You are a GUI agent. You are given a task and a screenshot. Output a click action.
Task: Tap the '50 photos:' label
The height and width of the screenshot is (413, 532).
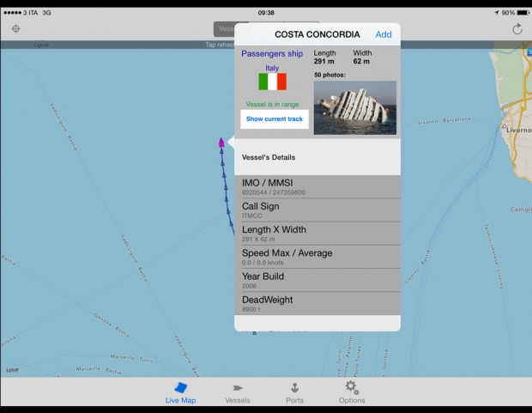(x=329, y=75)
